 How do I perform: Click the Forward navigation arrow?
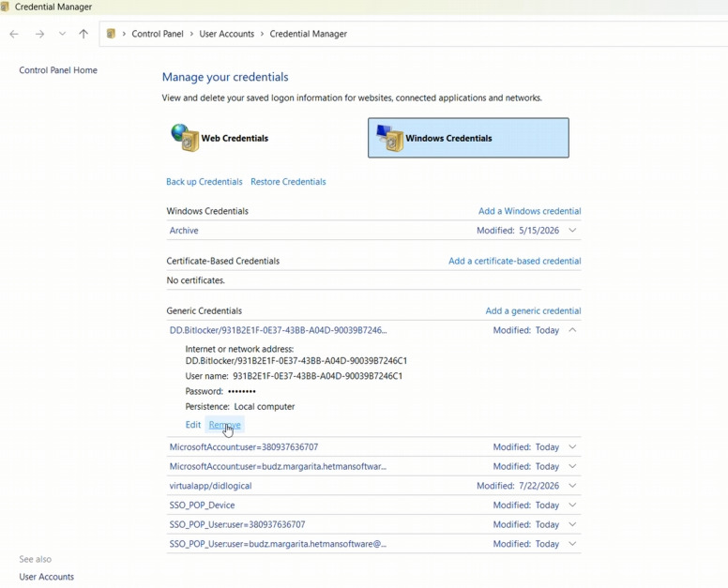[40, 34]
